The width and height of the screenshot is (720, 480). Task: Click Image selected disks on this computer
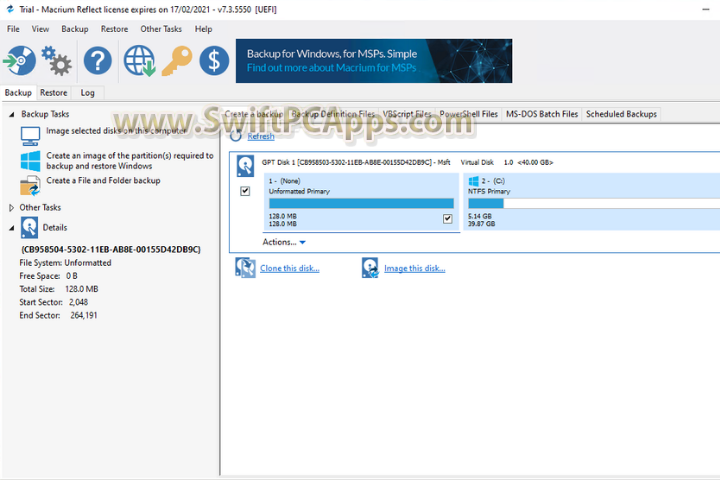click(x=116, y=131)
